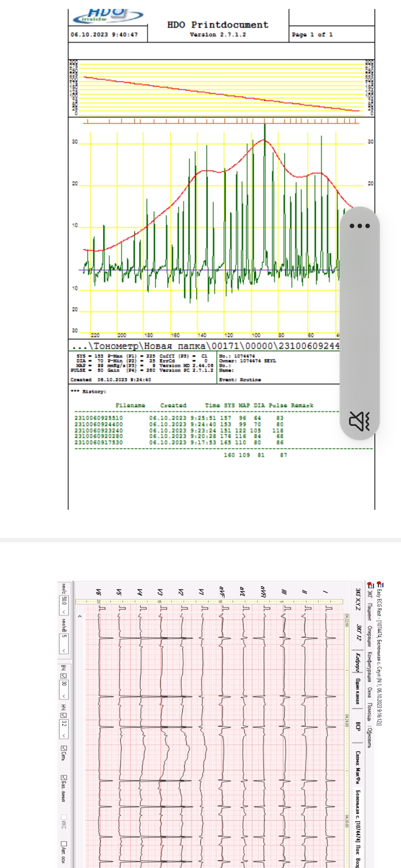The width and height of the screenshot is (401, 868).
Task: Open the Окна menu
Action: click(370, 692)
